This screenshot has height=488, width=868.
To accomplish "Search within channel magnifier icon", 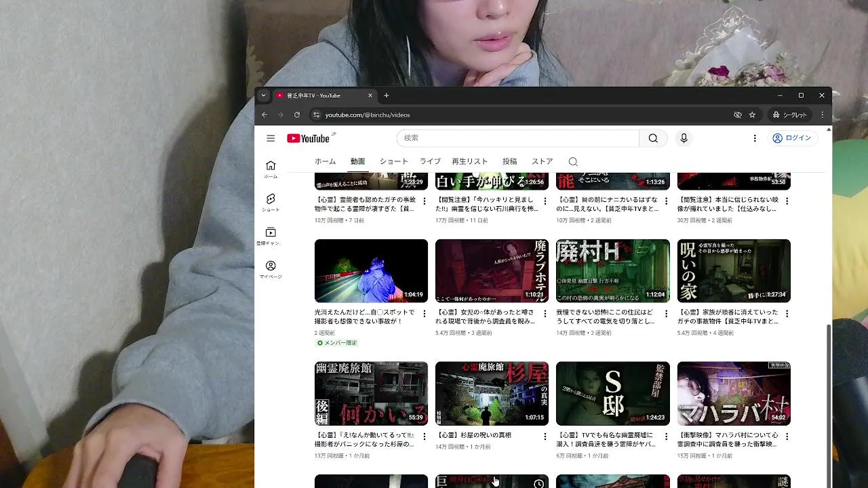I will 573,161.
